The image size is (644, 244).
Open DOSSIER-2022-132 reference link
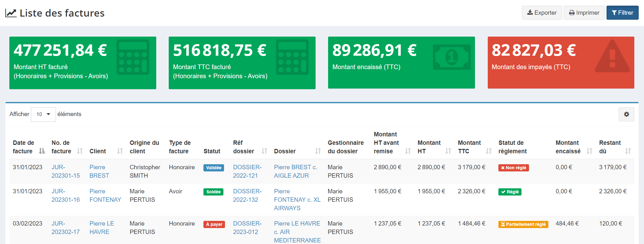[x=247, y=196]
